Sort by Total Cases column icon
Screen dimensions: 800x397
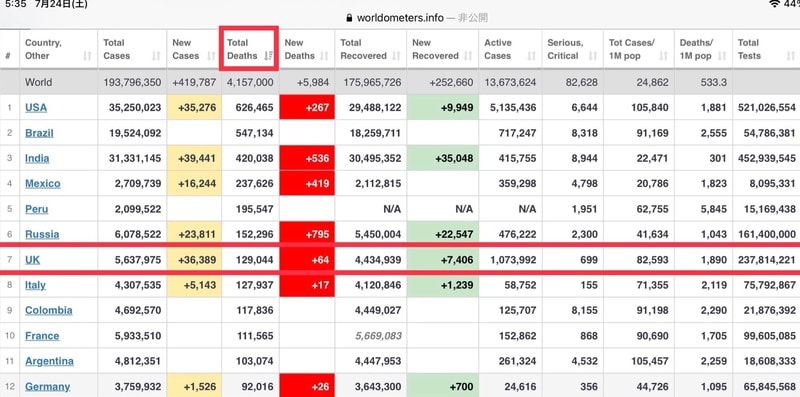pos(156,56)
